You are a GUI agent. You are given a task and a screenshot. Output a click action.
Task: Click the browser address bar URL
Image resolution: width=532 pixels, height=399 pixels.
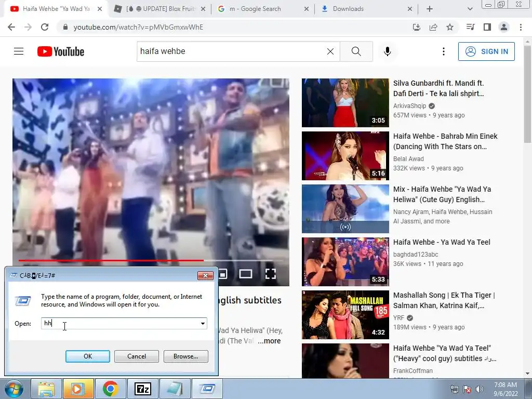point(138,27)
